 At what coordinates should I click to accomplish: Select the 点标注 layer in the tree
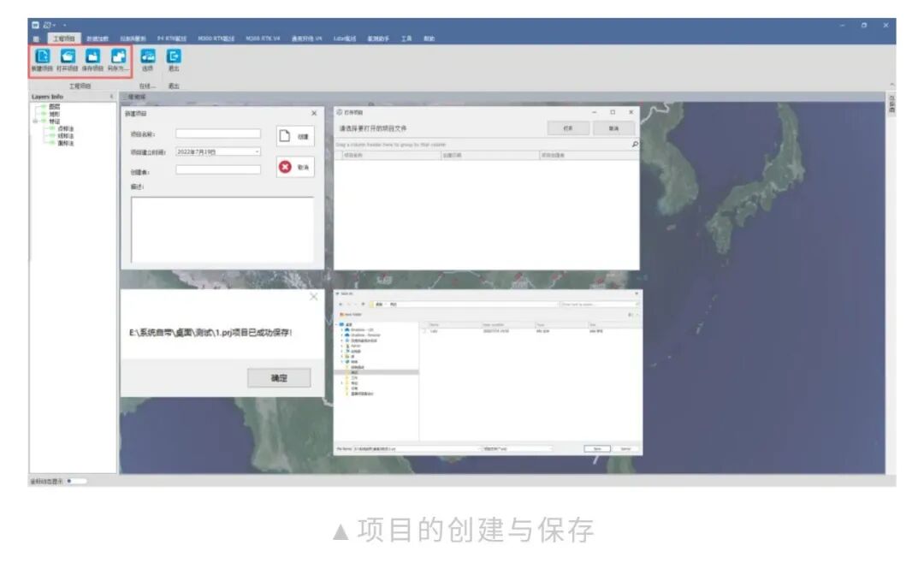[65, 128]
